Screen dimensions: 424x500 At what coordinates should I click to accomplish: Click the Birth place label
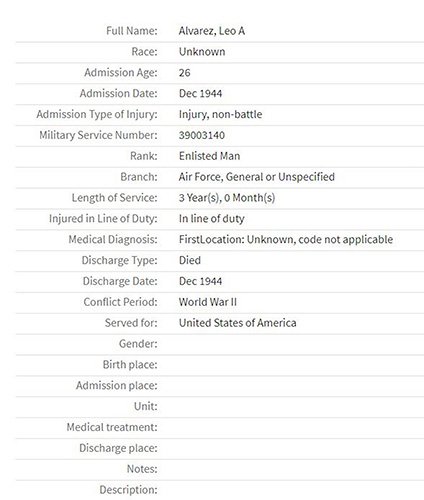pyautogui.click(x=130, y=365)
